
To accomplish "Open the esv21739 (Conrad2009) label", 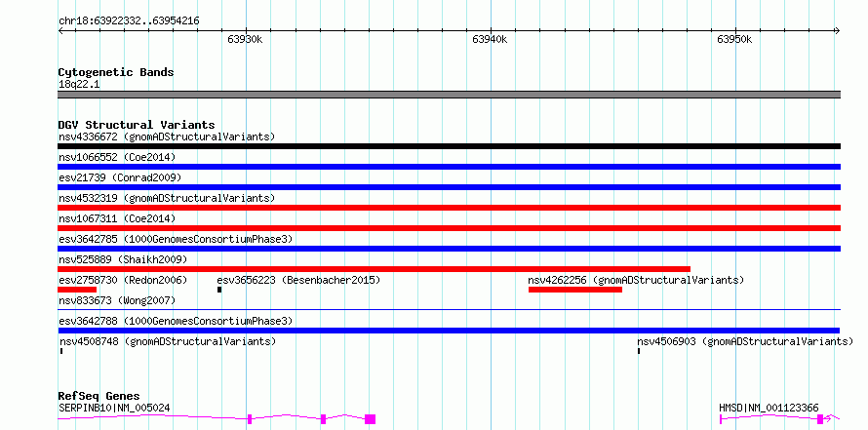I will [x=120, y=177].
